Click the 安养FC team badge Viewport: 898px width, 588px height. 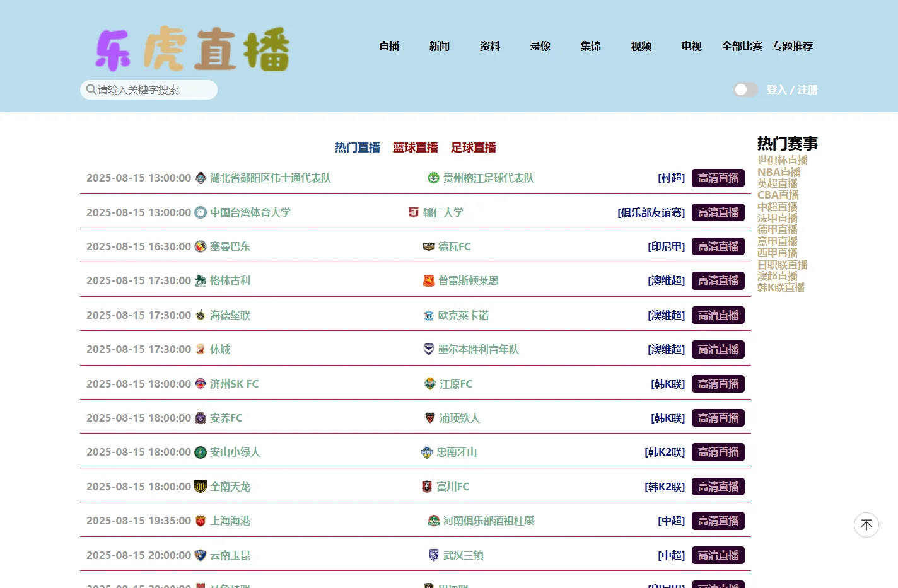pyautogui.click(x=201, y=418)
